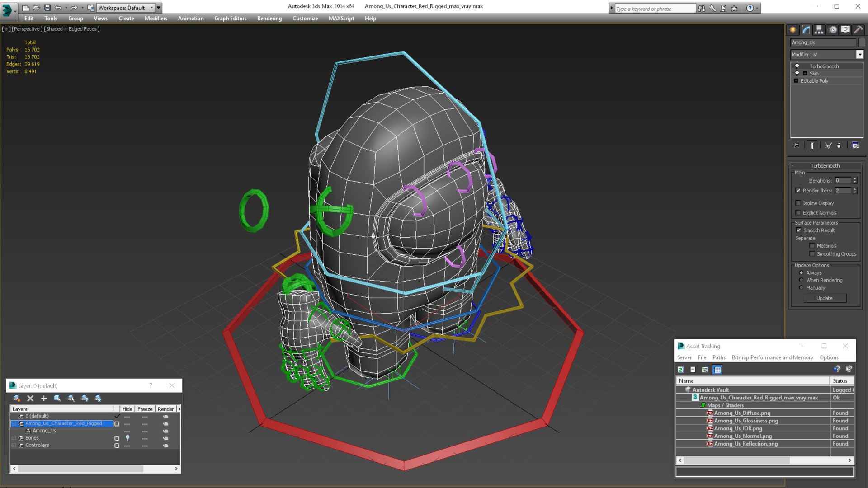Click Add Selected Objects plus icon

(x=44, y=398)
